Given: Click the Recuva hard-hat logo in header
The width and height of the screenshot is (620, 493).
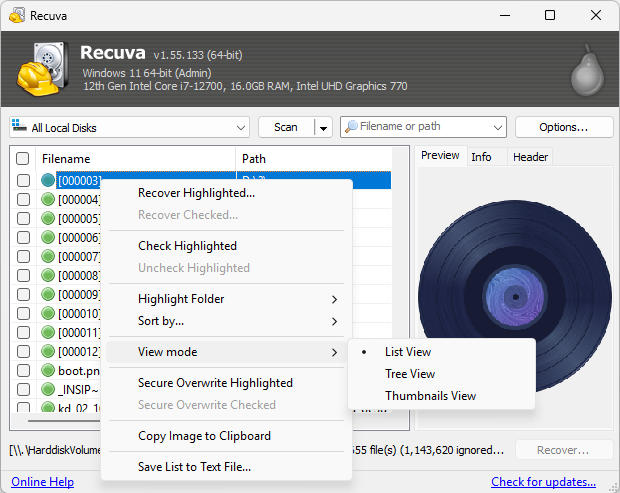Looking at the screenshot, I should (x=42, y=68).
